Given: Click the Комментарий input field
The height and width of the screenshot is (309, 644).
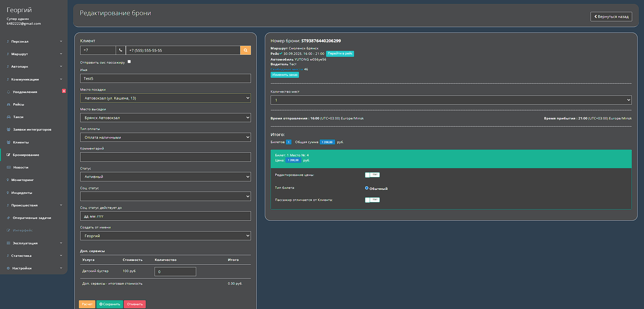Looking at the screenshot, I should (x=165, y=157).
